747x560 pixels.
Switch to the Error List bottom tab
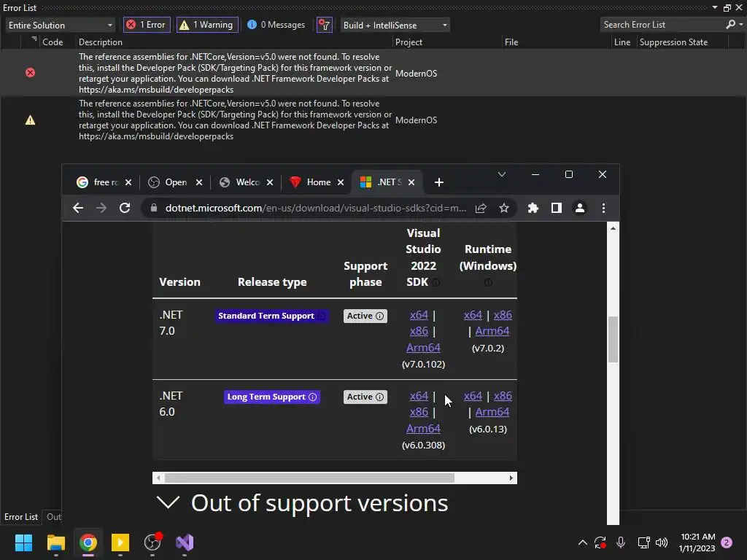pos(21,517)
